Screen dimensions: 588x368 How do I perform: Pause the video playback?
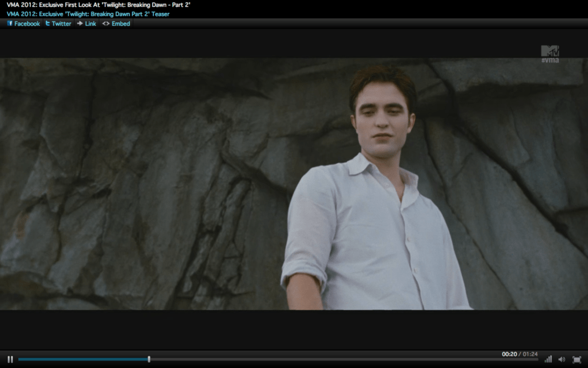click(x=10, y=359)
